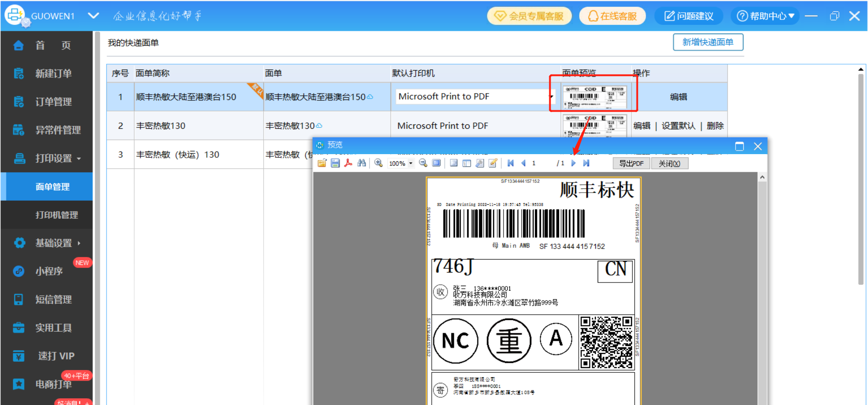Click the edit page pencil icon
The height and width of the screenshot is (405, 868).
coord(493,163)
